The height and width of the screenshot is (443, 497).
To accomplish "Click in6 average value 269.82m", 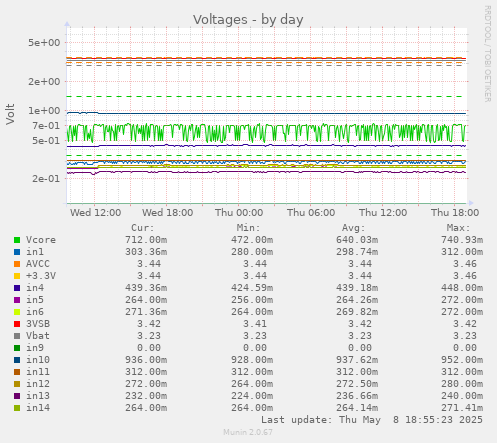I will point(357,312).
